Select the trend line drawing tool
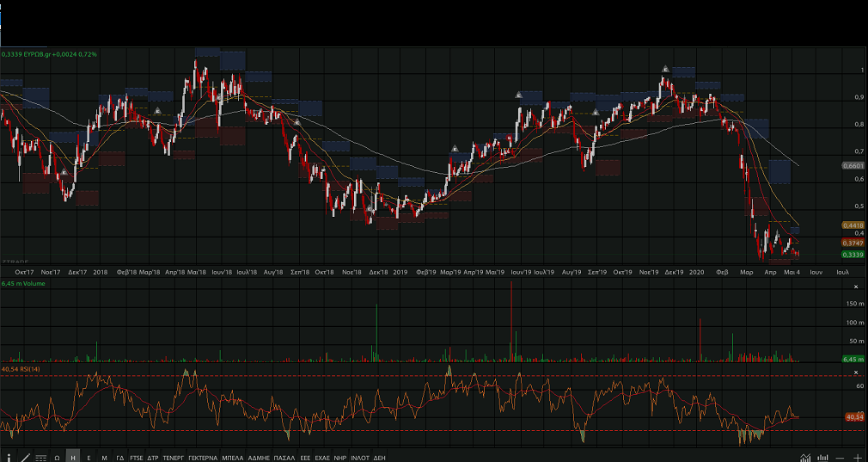 point(25,458)
